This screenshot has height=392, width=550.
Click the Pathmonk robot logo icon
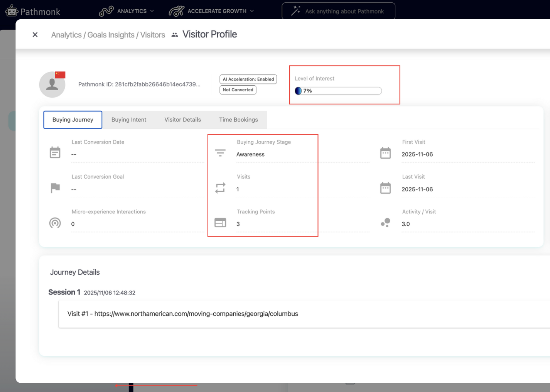click(12, 11)
